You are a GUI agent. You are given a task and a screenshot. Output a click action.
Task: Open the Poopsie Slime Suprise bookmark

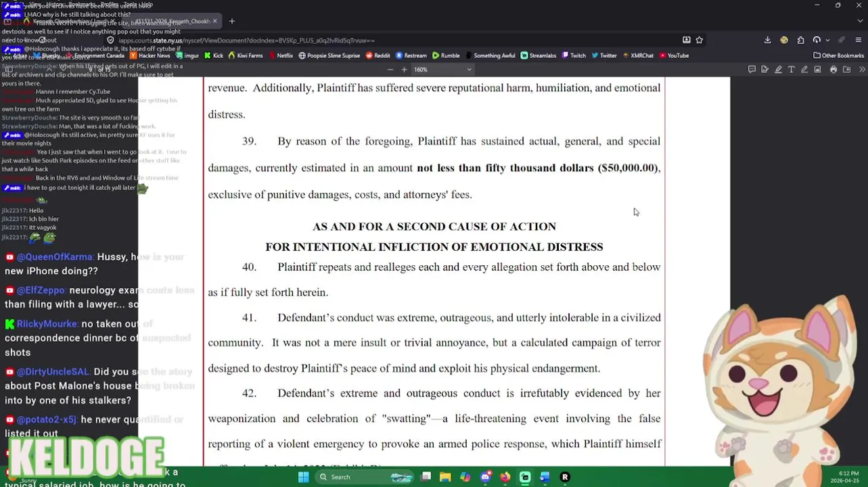[329, 55]
